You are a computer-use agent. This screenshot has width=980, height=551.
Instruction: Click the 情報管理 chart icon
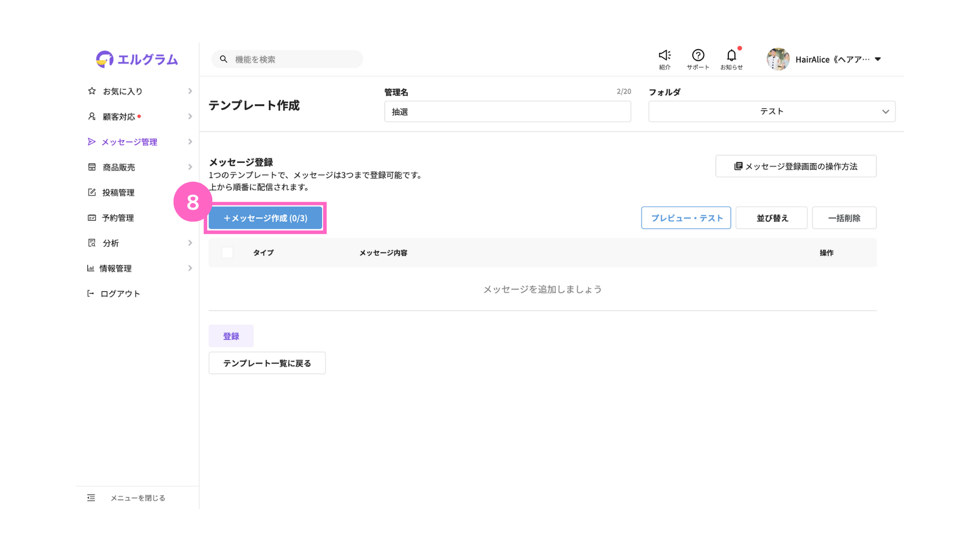(x=90, y=268)
